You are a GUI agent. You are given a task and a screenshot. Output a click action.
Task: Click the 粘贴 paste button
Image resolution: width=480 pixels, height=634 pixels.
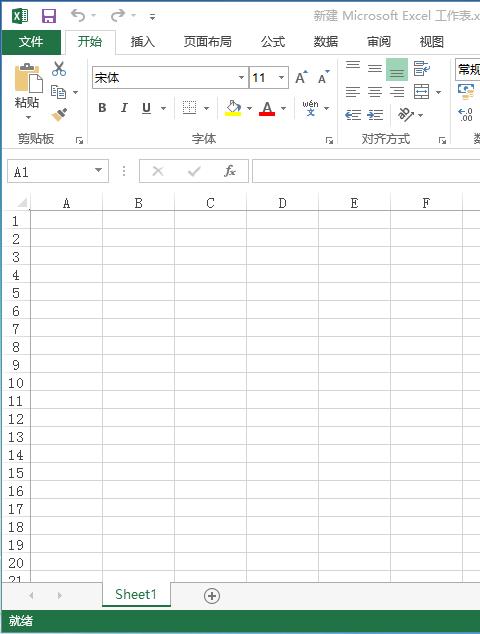[27, 91]
